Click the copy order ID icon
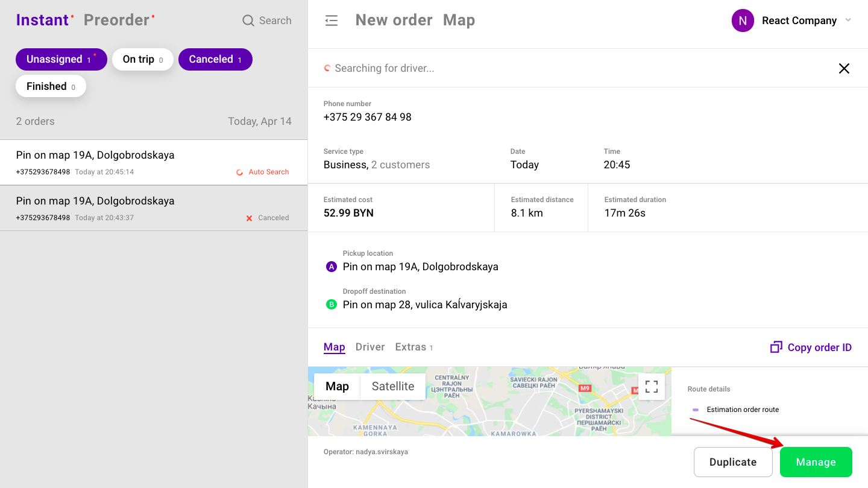Screen dimensions: 868x488 click(776, 347)
